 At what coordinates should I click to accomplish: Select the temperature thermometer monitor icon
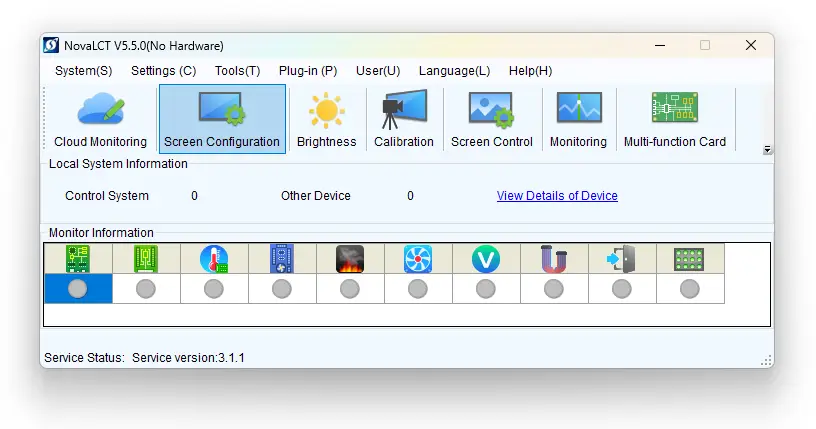214,259
